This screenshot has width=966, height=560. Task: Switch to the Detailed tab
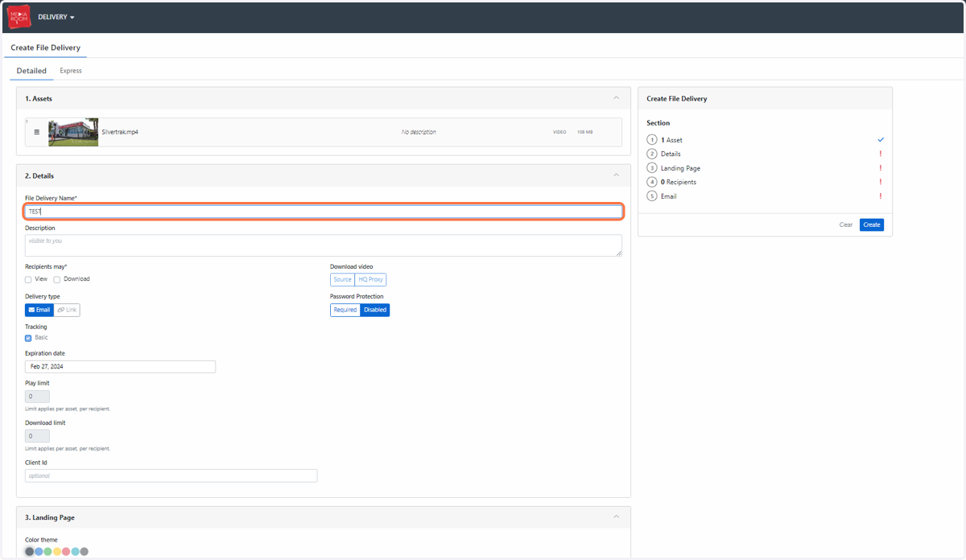pyautogui.click(x=31, y=71)
